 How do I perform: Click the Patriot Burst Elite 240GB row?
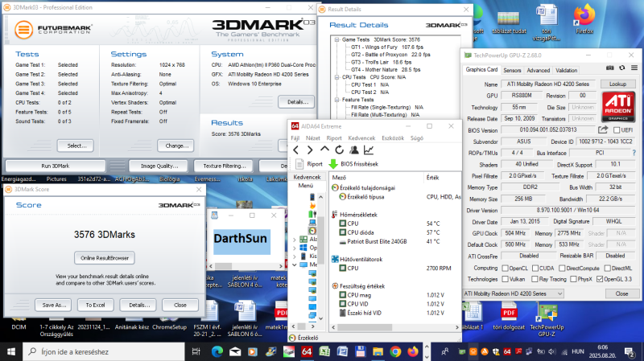pos(396,242)
